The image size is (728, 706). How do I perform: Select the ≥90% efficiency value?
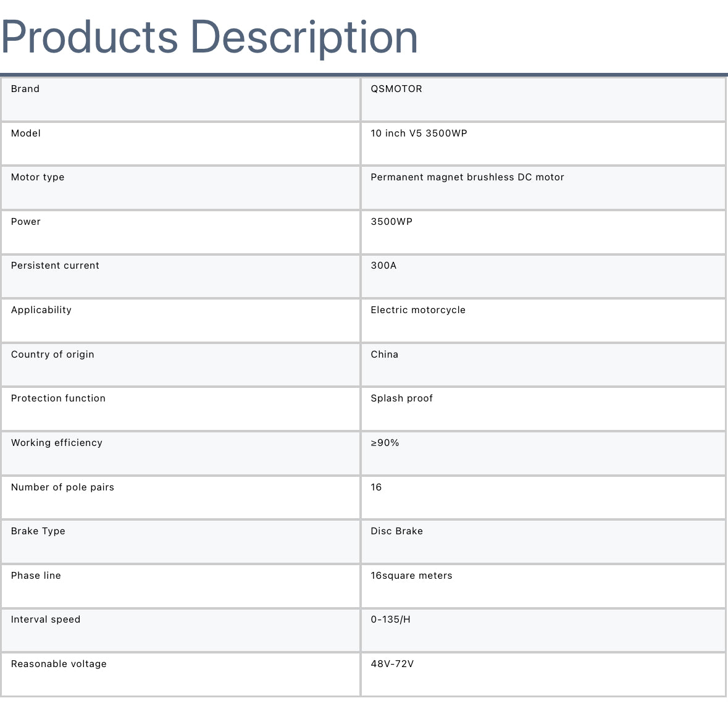click(385, 443)
